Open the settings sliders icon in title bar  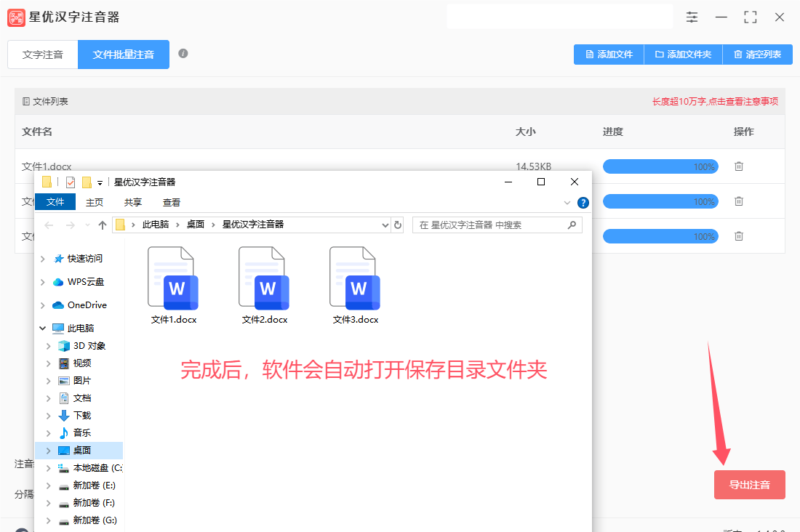[692, 17]
